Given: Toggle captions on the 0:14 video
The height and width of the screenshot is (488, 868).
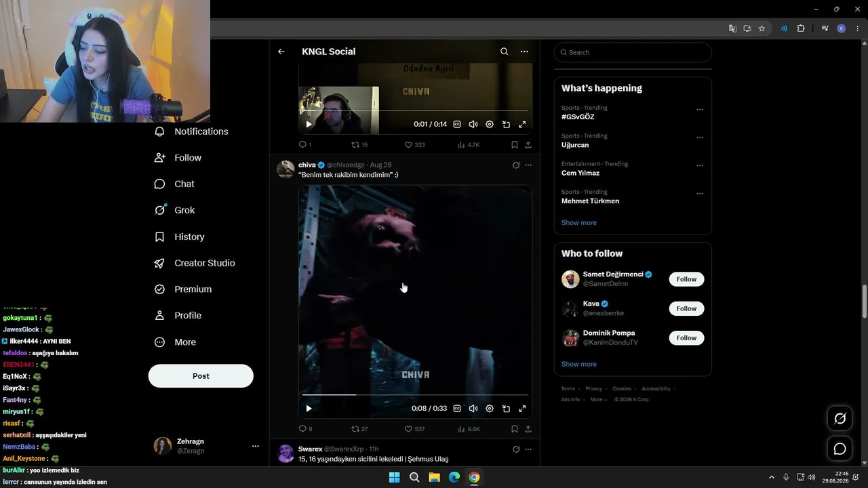Looking at the screenshot, I should (x=457, y=125).
